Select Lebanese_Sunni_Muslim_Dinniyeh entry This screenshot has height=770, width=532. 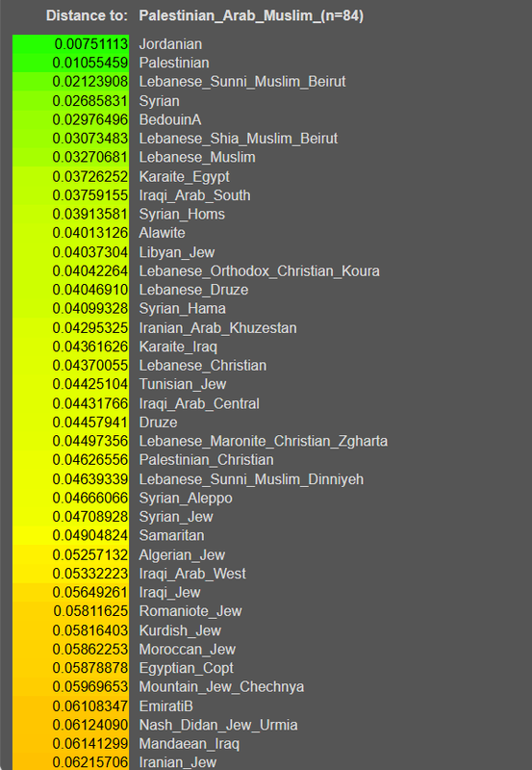tap(251, 479)
